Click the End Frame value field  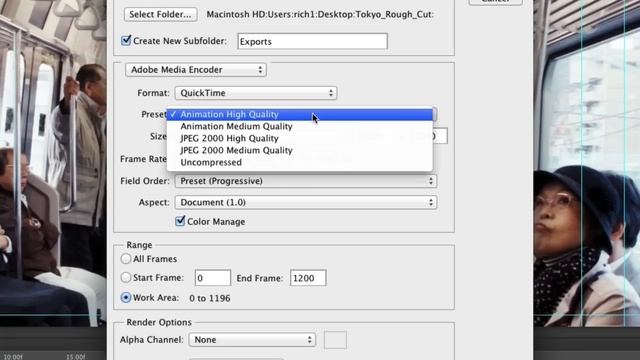308,278
